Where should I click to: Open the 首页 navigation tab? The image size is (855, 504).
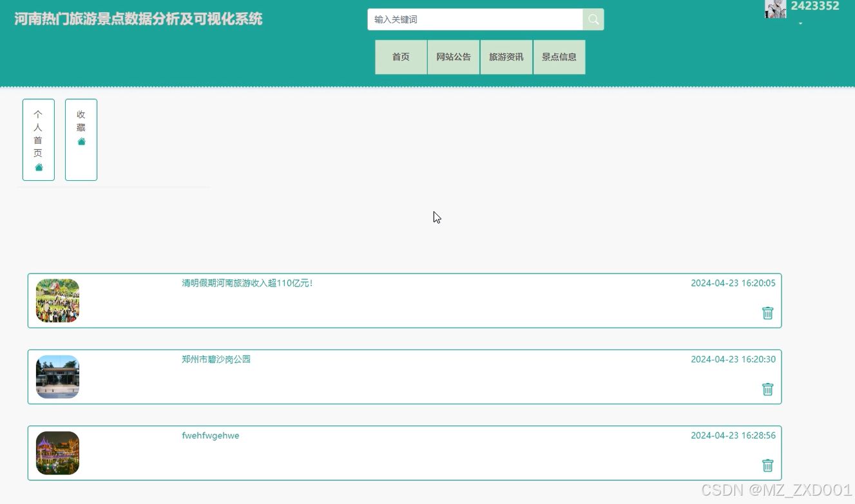pyautogui.click(x=401, y=57)
